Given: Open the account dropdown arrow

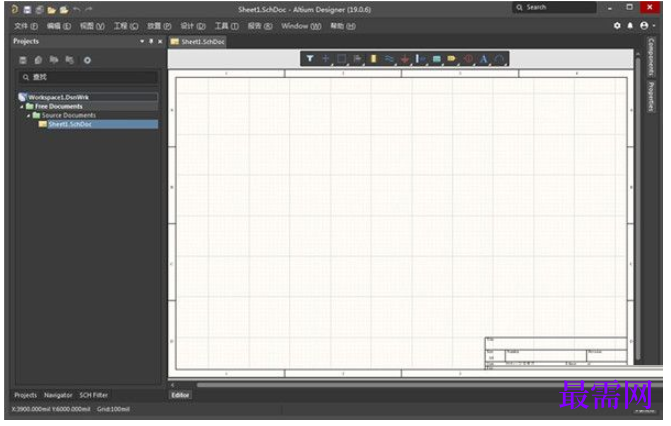Looking at the screenshot, I should tap(654, 26).
